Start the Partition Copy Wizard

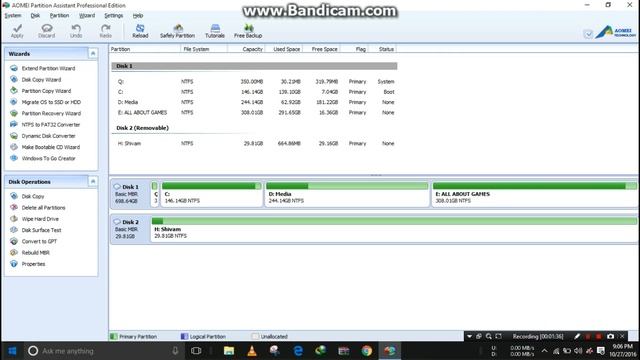pos(46,91)
